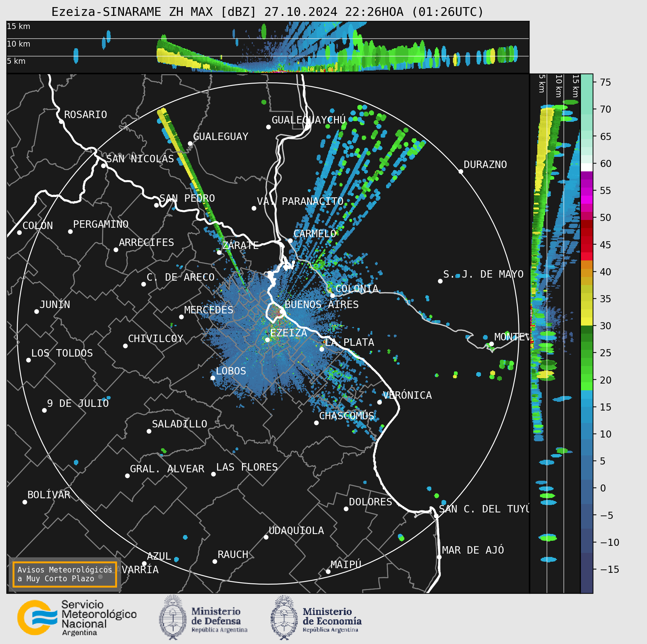
Task: Click the MAR DE AJÓ label
Action: point(473,550)
